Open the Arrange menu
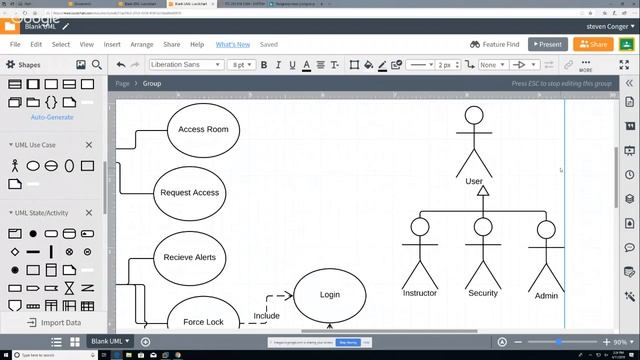Viewport: 640px width, 360px height. tap(142, 44)
